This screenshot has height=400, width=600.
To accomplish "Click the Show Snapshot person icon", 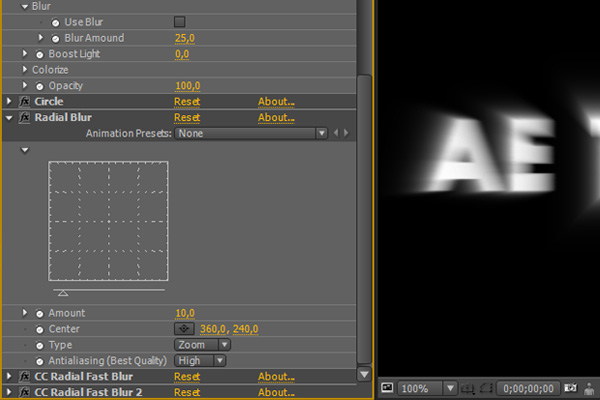I will coord(589,389).
